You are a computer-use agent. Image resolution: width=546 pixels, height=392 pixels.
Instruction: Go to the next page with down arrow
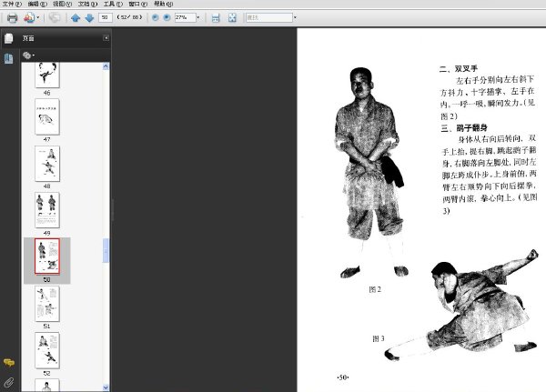89,18
